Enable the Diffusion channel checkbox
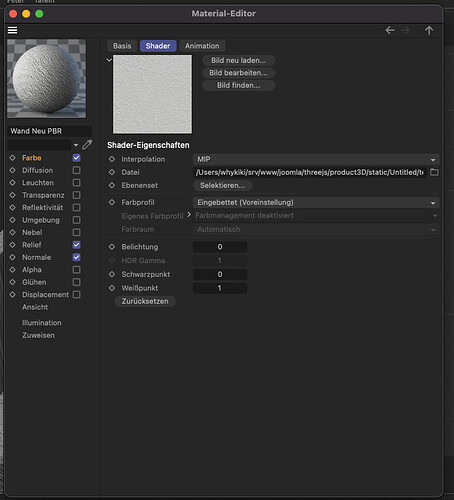The width and height of the screenshot is (454, 500). click(76, 170)
